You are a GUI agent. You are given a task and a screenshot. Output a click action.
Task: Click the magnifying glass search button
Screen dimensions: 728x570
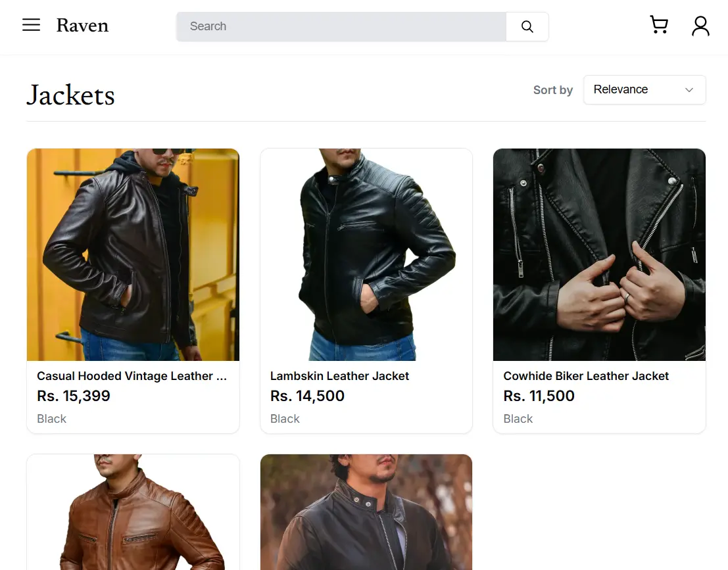(527, 26)
